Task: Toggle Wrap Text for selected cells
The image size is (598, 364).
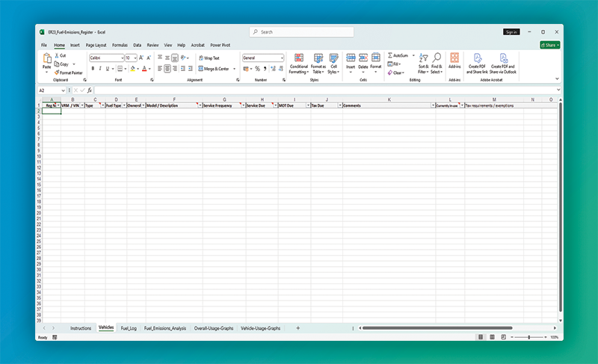Action: [209, 58]
